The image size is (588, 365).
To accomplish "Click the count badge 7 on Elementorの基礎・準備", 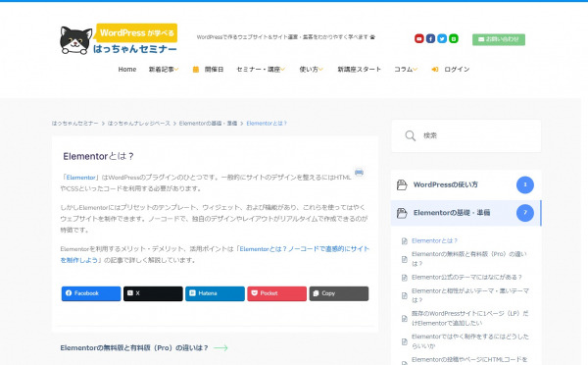I will coord(525,213).
